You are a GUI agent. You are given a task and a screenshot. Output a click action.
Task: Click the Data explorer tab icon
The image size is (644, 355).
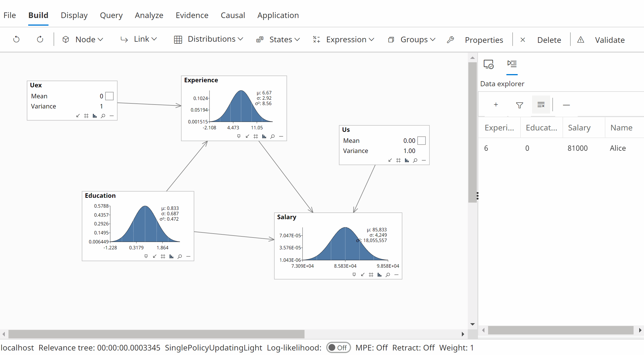pos(512,64)
